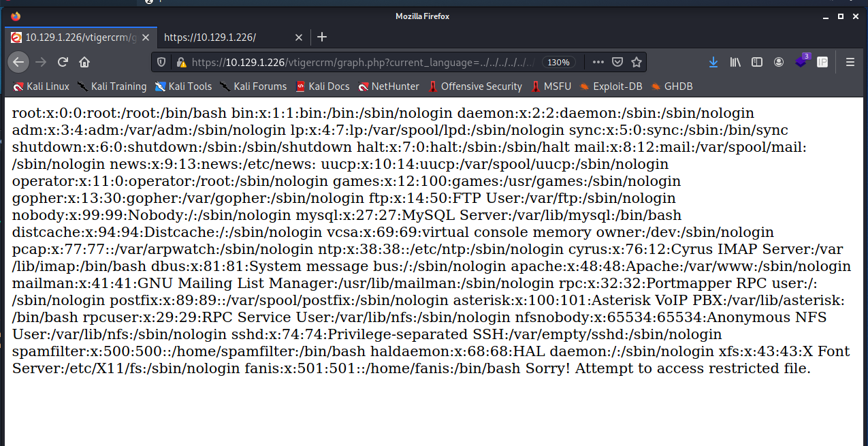The image size is (868, 446).
Task: Switch to the https://10.129.1.226/ tab
Action: click(x=225, y=37)
